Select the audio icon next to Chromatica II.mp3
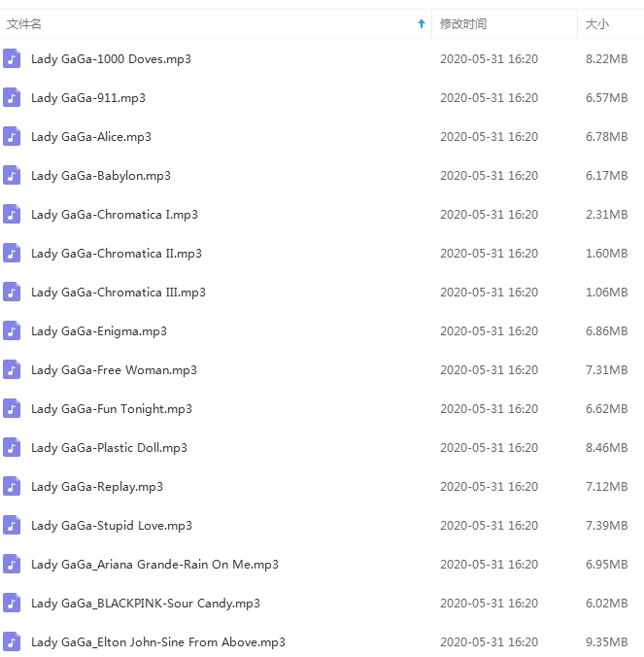 click(12, 253)
